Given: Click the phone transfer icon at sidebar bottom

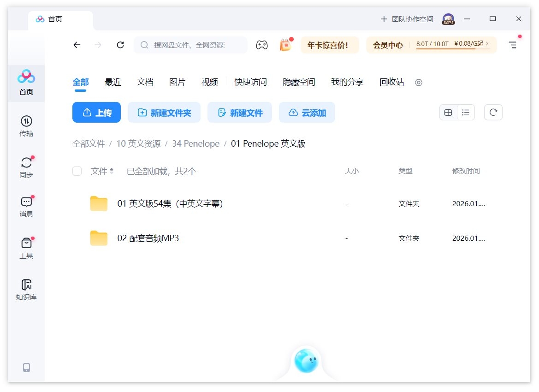Looking at the screenshot, I should pos(26,367).
